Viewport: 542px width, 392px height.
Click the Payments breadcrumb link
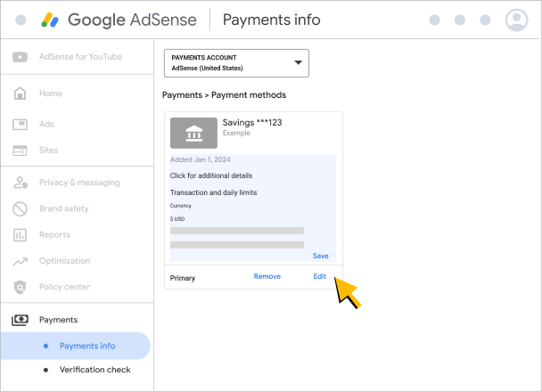182,95
